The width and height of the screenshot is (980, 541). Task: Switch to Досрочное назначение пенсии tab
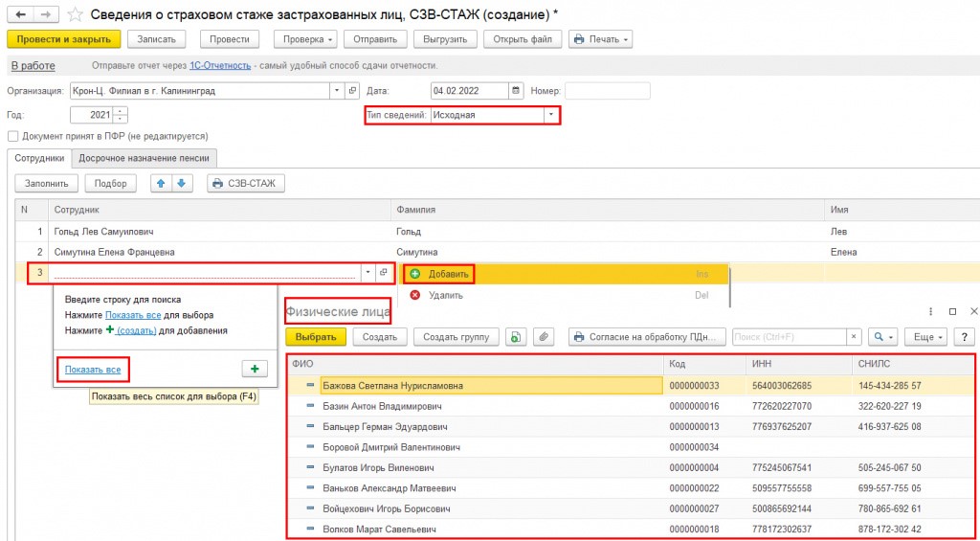[x=145, y=158]
